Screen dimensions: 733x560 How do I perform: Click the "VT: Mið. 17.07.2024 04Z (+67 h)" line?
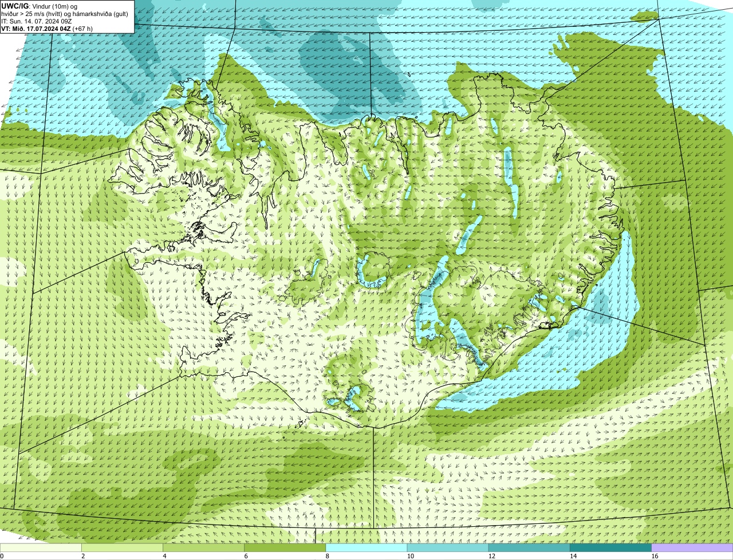pos(47,29)
